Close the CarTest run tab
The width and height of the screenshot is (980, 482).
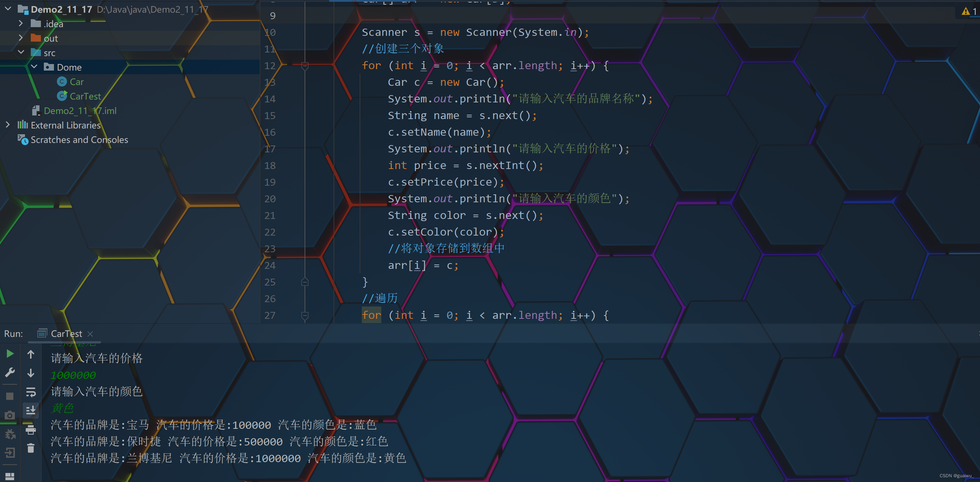90,334
